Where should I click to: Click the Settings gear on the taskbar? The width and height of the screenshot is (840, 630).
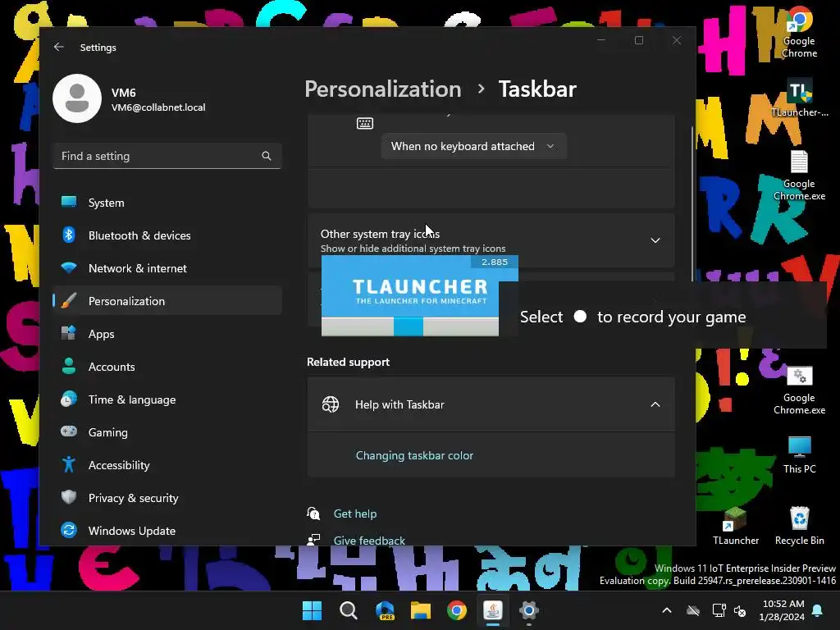click(x=529, y=610)
